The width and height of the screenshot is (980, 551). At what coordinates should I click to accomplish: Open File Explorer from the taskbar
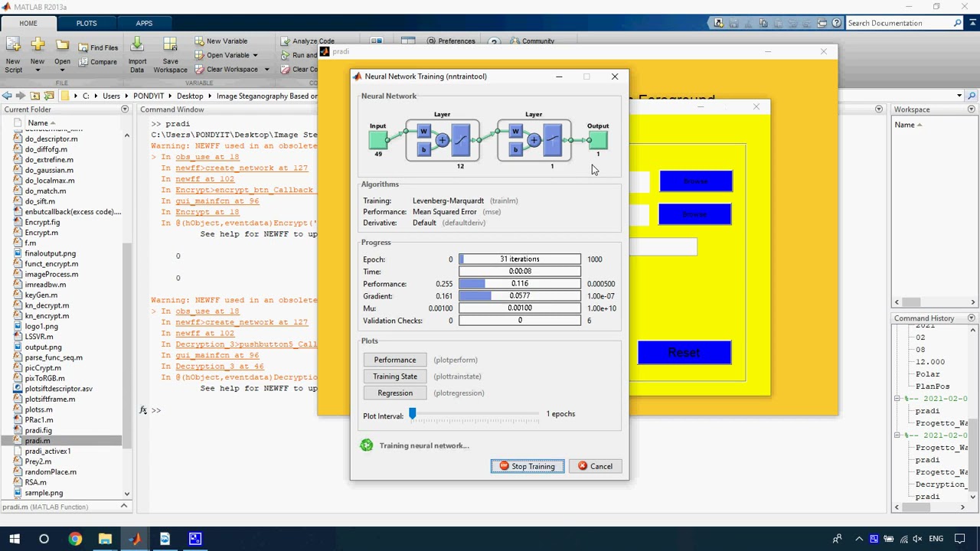point(105,539)
